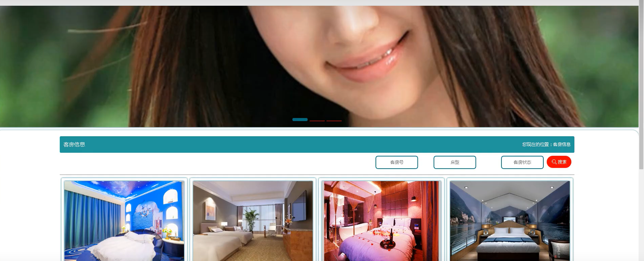The width and height of the screenshot is (644, 261).
Task: Click the 客房号 search input field
Action: point(396,162)
